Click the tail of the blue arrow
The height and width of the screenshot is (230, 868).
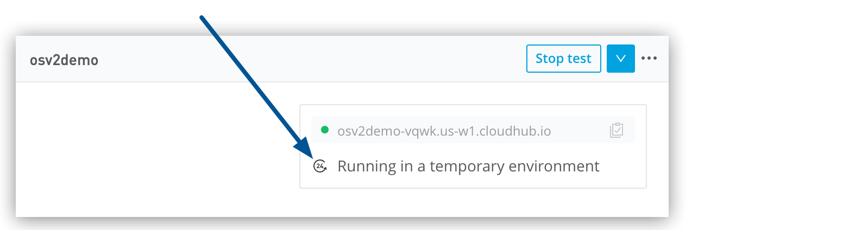coord(203,18)
